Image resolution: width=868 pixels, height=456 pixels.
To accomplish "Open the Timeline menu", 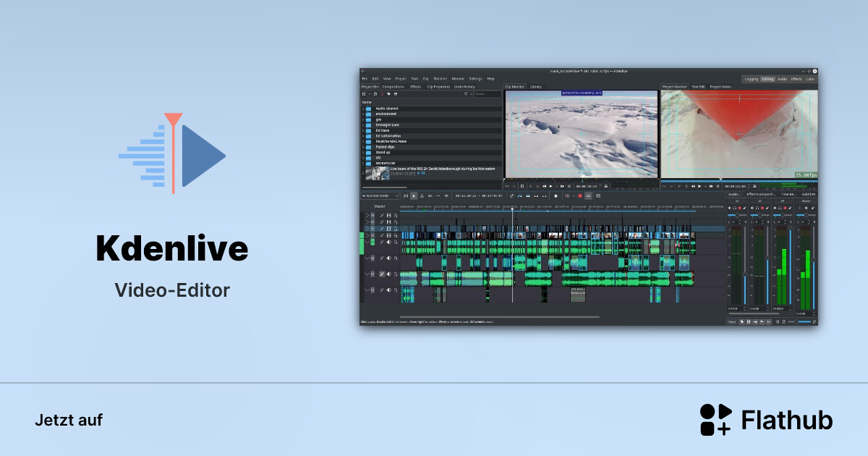I will (x=440, y=78).
